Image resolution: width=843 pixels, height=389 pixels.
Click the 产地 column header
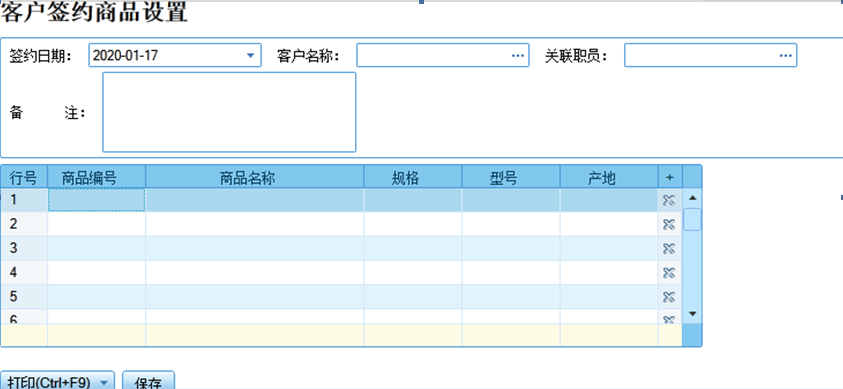pyautogui.click(x=609, y=177)
